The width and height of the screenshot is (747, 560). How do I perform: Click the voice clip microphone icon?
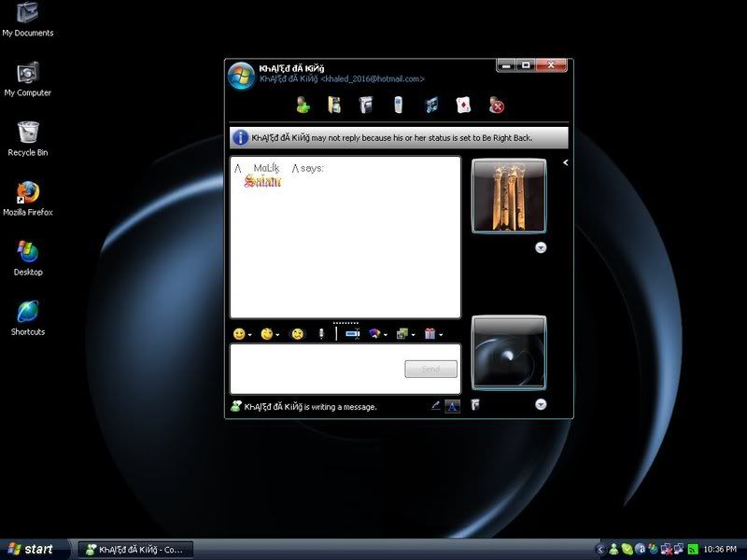click(x=320, y=334)
